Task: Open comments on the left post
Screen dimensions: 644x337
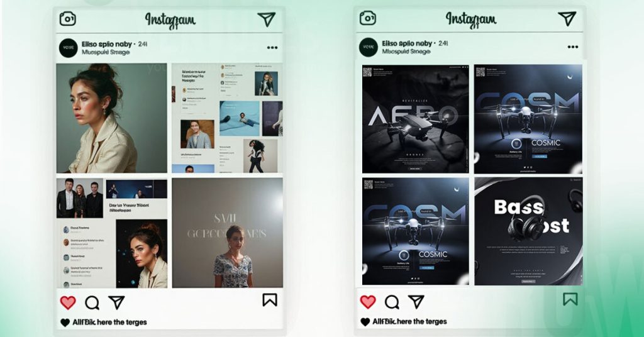Action: click(92, 303)
